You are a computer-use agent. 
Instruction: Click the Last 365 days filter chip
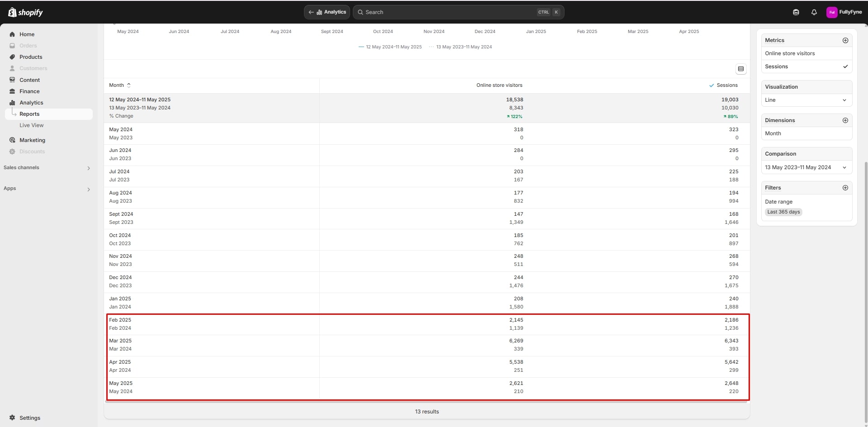pyautogui.click(x=783, y=212)
